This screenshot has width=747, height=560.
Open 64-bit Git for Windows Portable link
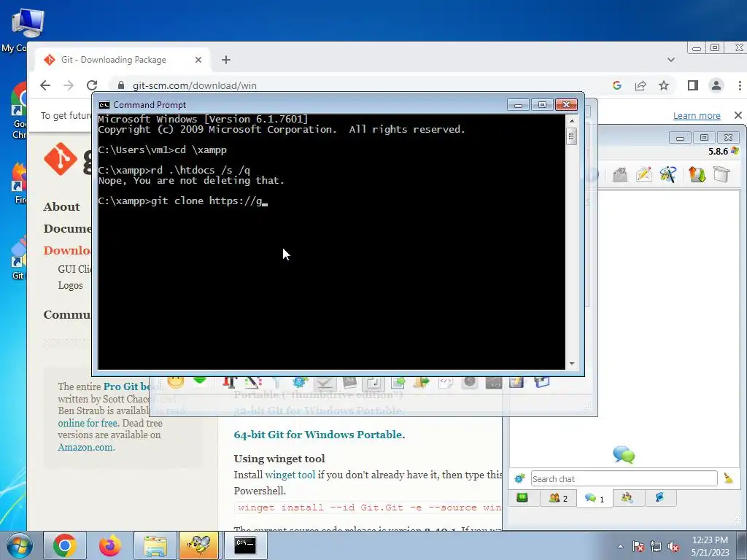(x=320, y=435)
